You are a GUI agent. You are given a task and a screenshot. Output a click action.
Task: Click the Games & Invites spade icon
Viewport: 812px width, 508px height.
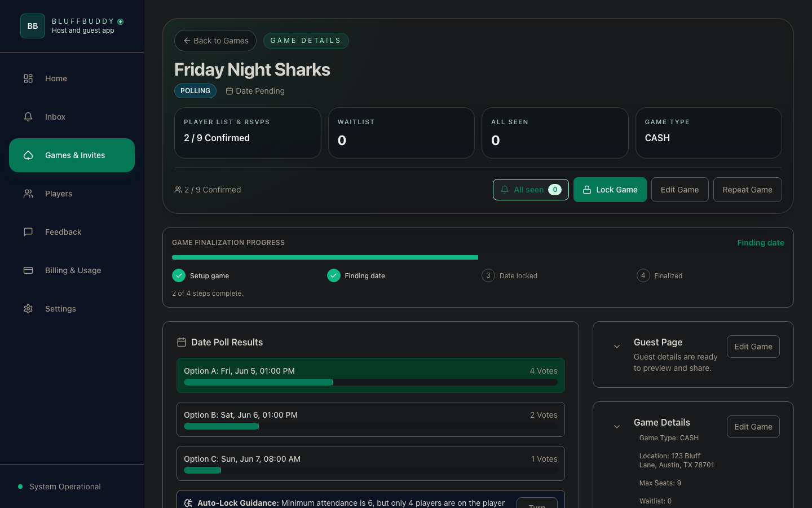tap(28, 155)
